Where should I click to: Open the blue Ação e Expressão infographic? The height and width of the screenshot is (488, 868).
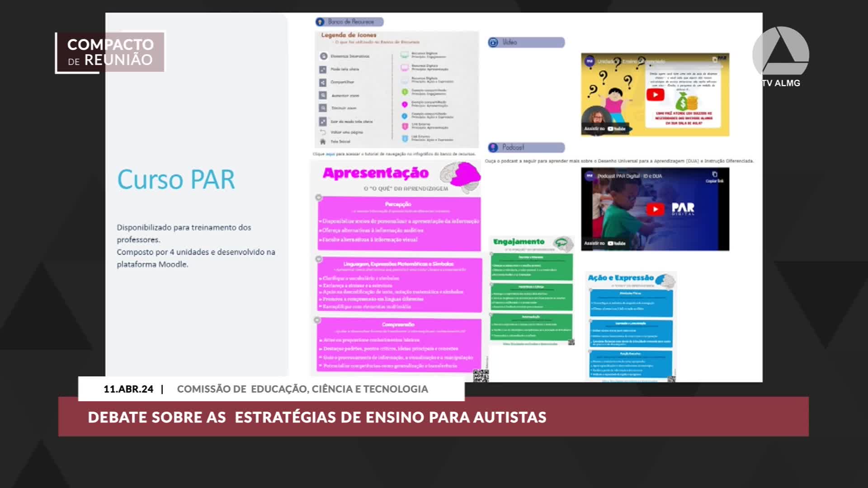point(631,326)
